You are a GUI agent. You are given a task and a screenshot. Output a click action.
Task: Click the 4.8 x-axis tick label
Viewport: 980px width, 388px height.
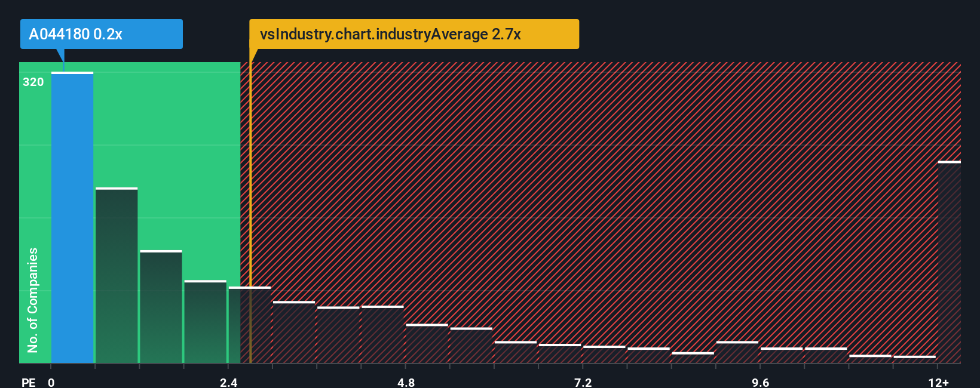[406, 383]
